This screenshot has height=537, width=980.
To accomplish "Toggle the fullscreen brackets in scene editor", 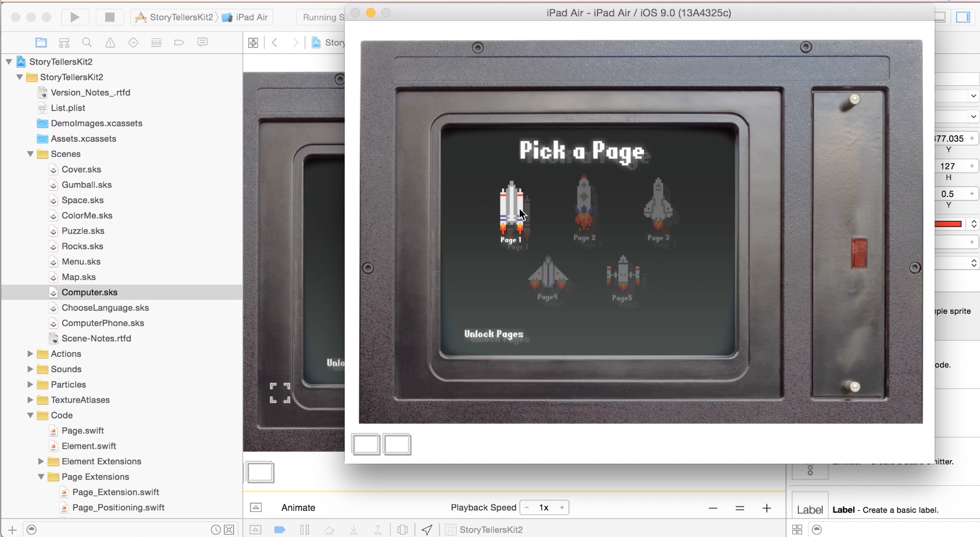I will click(x=280, y=393).
